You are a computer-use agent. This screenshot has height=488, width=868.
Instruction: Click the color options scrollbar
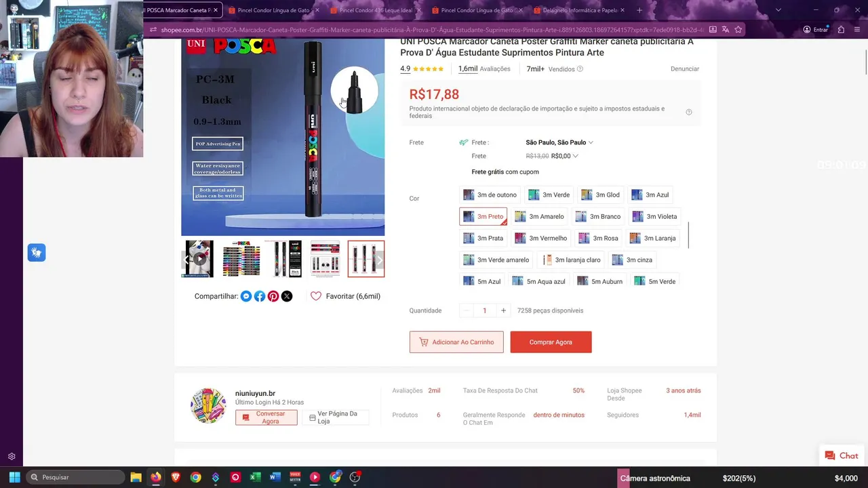(x=688, y=235)
